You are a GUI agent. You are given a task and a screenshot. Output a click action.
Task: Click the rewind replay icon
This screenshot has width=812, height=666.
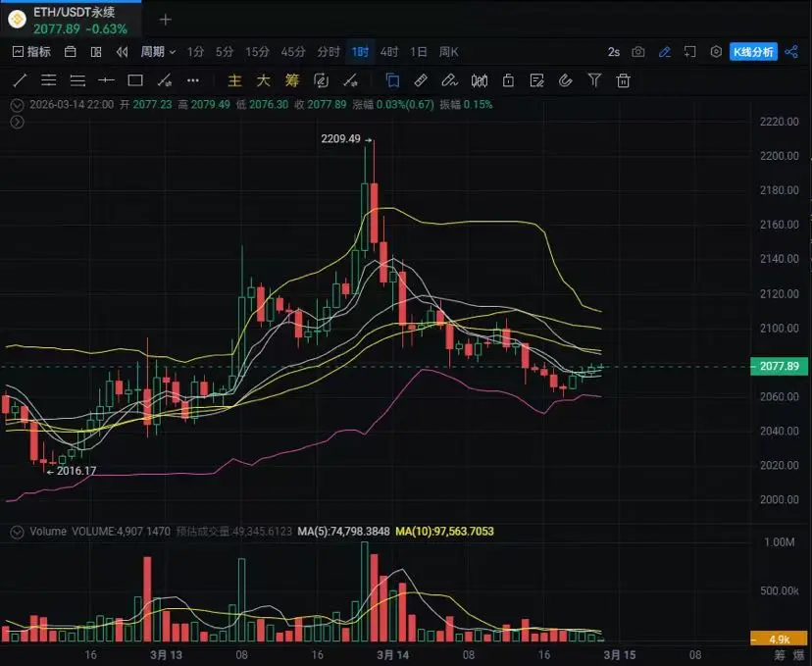point(123,52)
